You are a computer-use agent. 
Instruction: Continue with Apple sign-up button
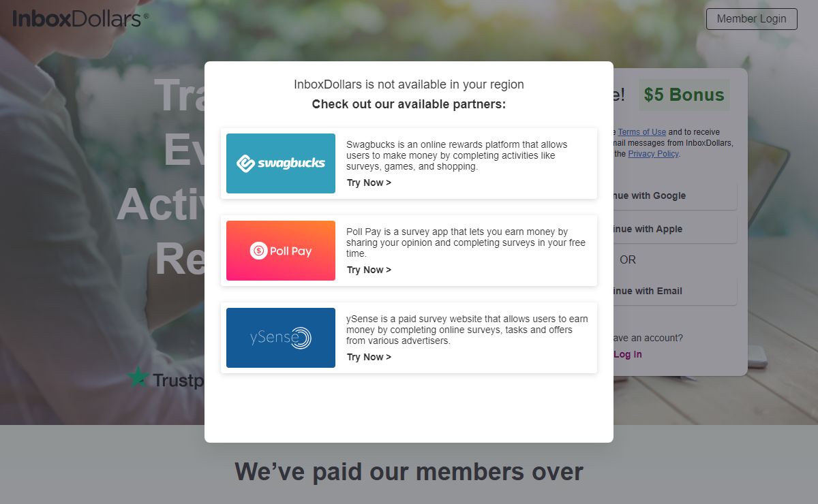click(673, 229)
